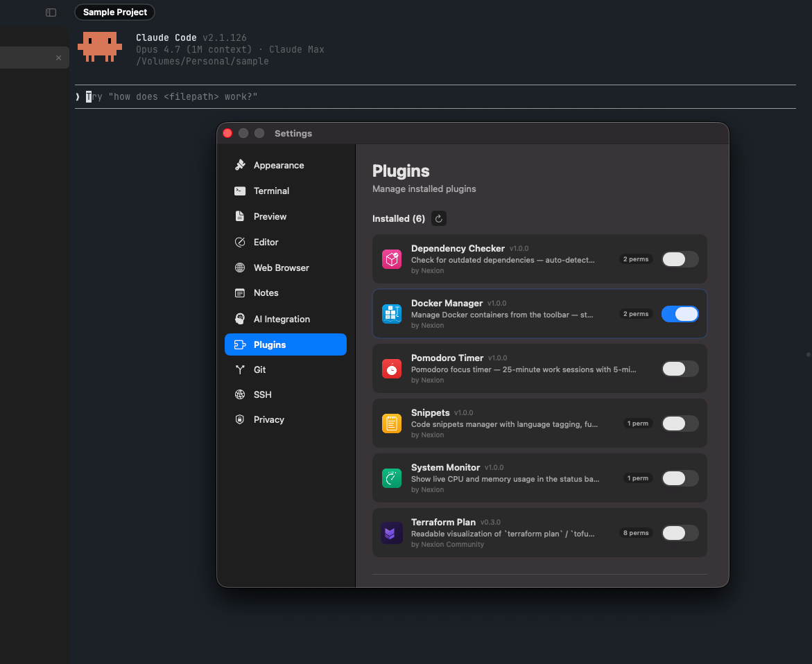
Task: Open Privacy settings
Action: pyautogui.click(x=285, y=420)
